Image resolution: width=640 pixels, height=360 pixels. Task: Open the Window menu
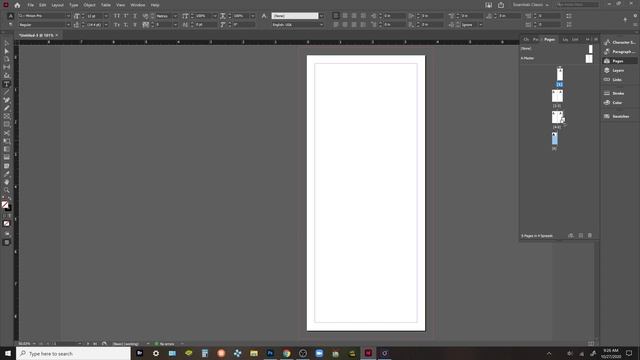pyautogui.click(x=138, y=5)
